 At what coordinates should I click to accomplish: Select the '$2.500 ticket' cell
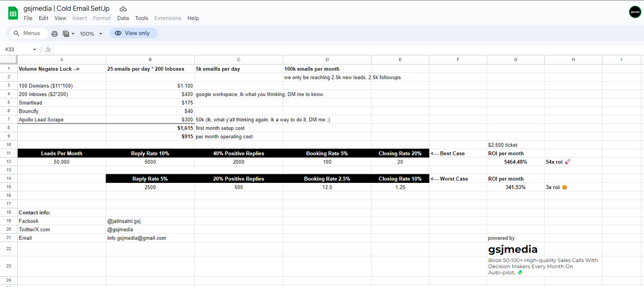point(515,145)
